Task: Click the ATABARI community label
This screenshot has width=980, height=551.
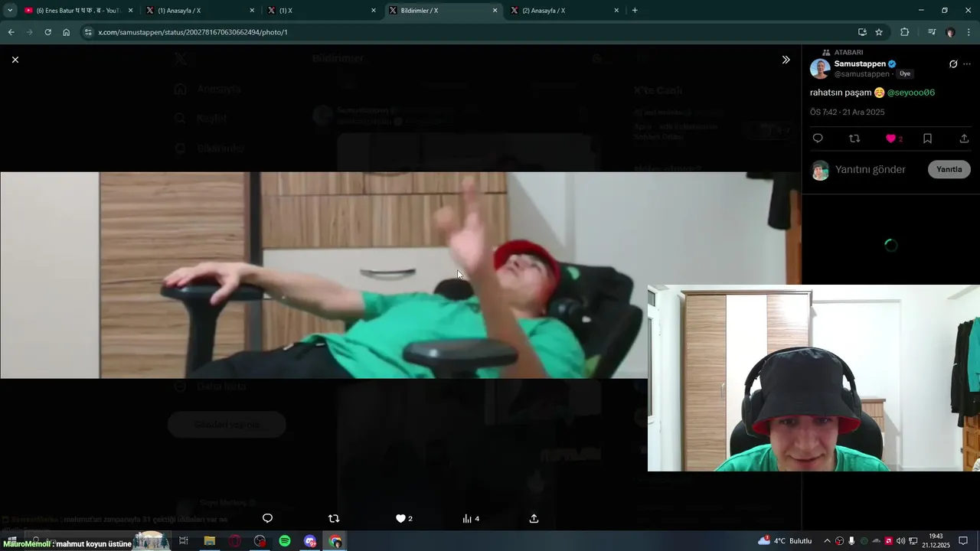Action: [848, 52]
